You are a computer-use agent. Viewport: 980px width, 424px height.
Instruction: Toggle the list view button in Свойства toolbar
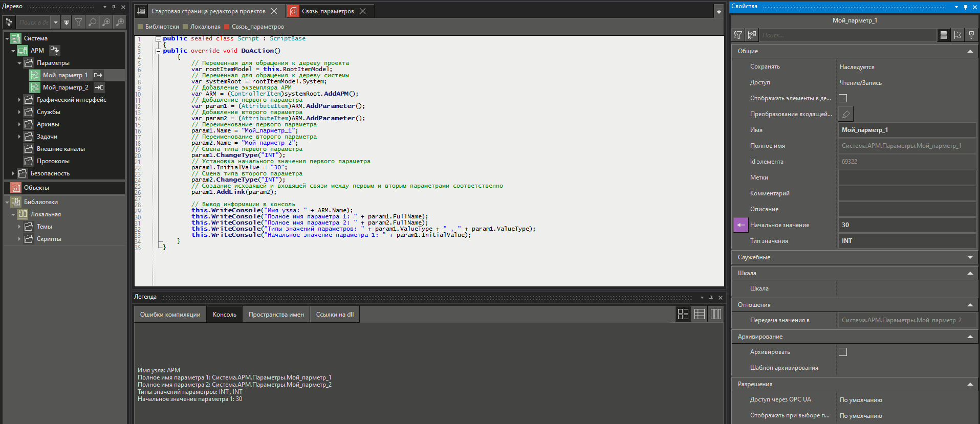(944, 35)
